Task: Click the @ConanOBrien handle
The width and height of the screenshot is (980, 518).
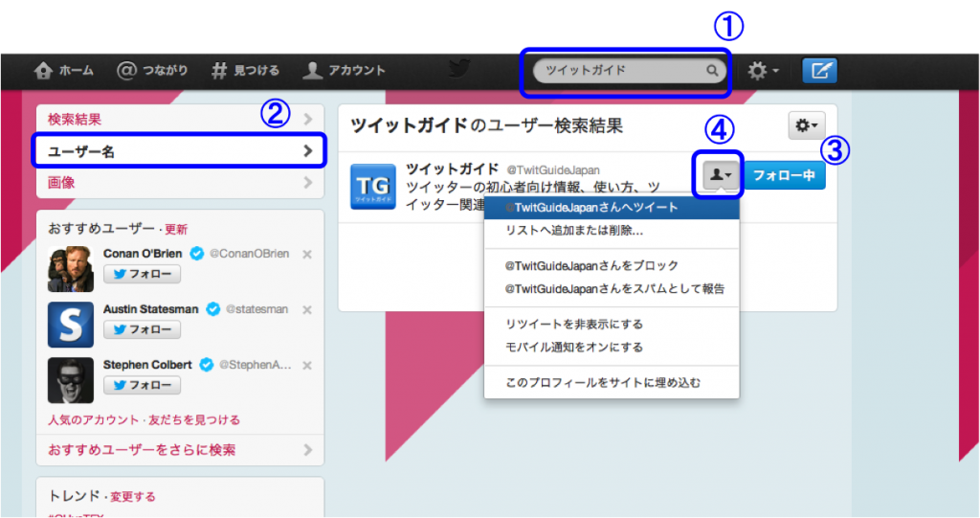Action: coord(250,254)
